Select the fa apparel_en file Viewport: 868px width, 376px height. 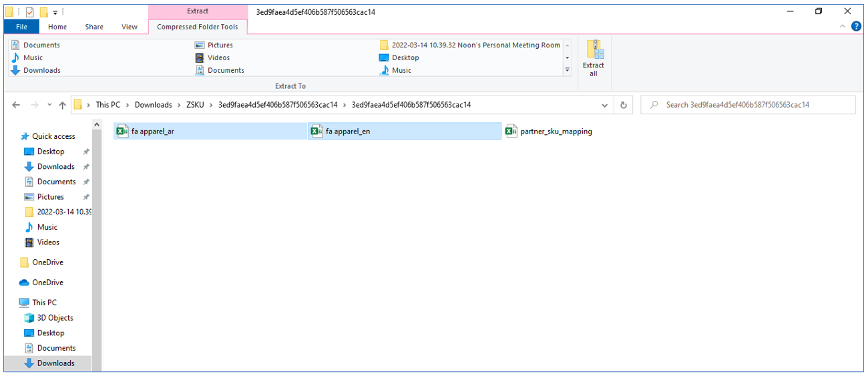coord(347,132)
